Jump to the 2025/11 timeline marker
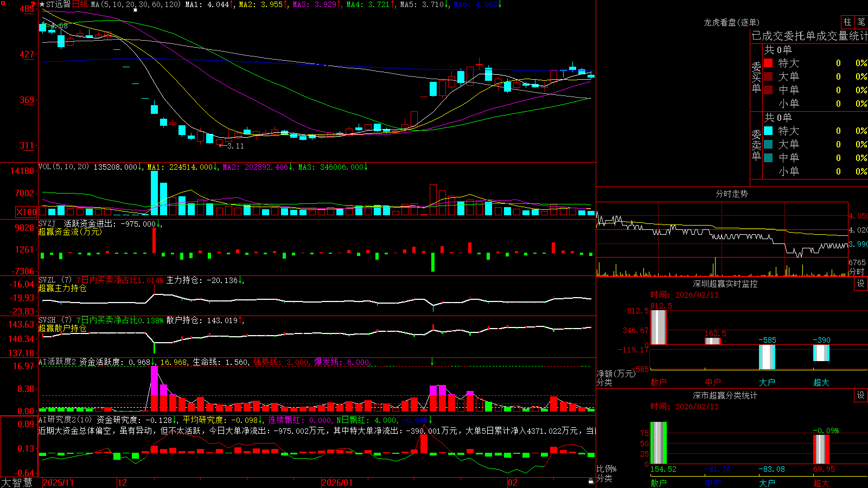Image resolution: width=868 pixels, height=488 pixels. click(58, 483)
